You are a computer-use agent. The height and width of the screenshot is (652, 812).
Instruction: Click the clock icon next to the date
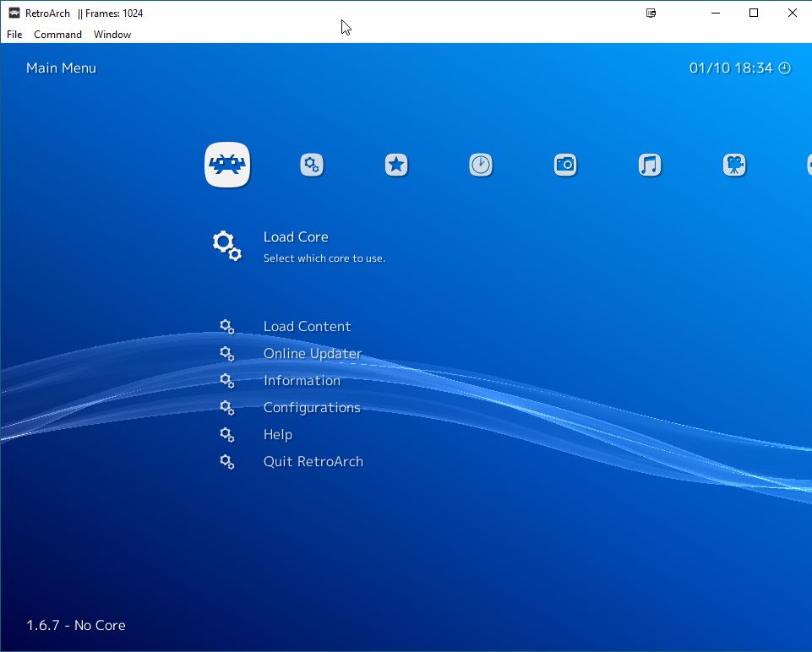(x=784, y=68)
